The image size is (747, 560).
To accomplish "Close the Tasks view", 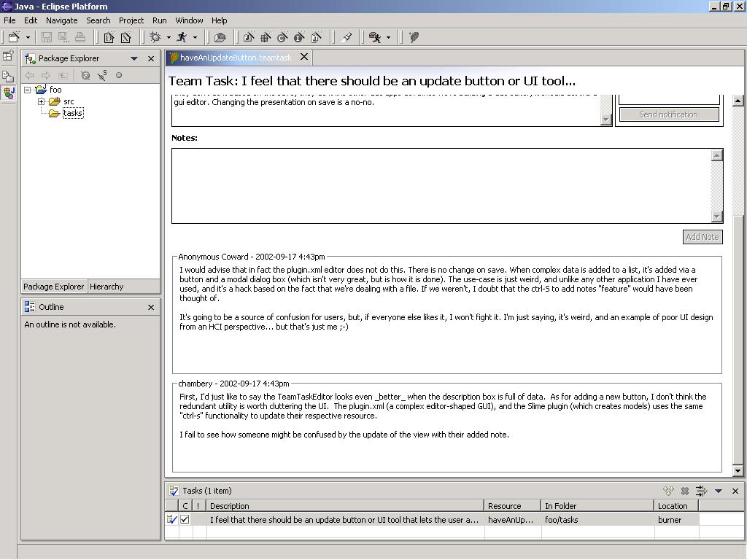I will pyautogui.click(x=735, y=491).
